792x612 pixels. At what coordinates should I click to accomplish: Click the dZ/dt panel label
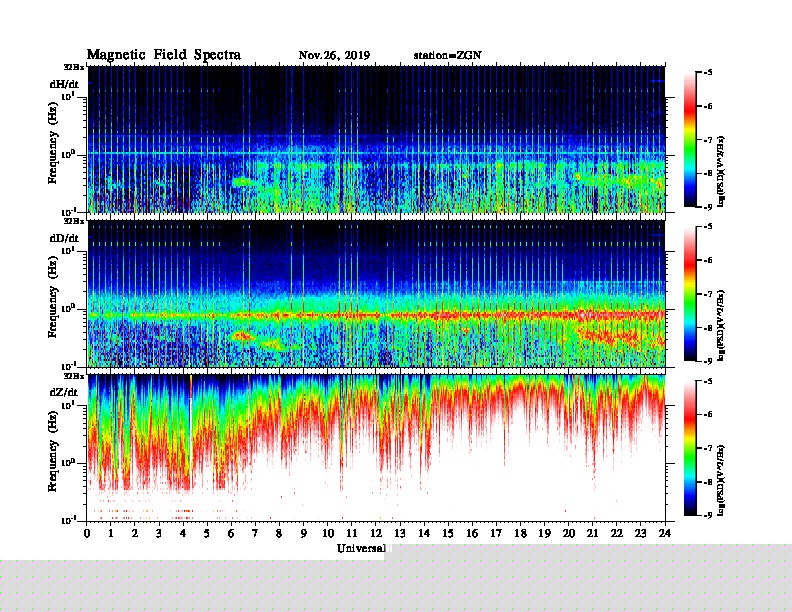64,392
